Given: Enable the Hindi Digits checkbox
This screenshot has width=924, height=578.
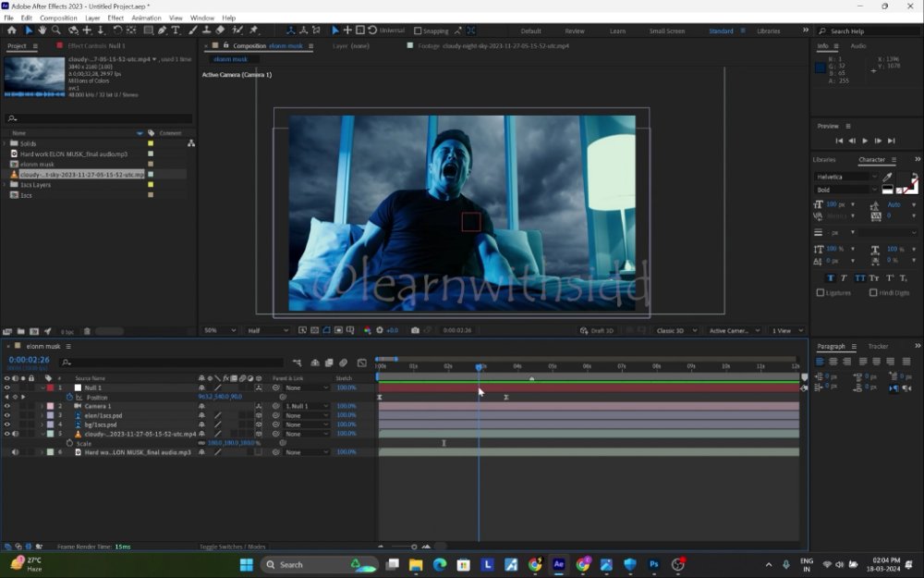Looking at the screenshot, I should pyautogui.click(x=873, y=292).
